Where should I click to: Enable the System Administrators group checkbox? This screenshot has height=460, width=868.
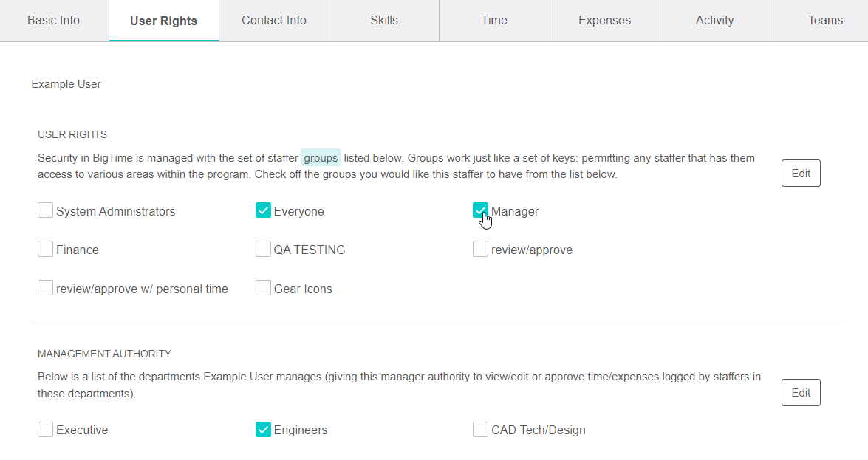pos(45,210)
